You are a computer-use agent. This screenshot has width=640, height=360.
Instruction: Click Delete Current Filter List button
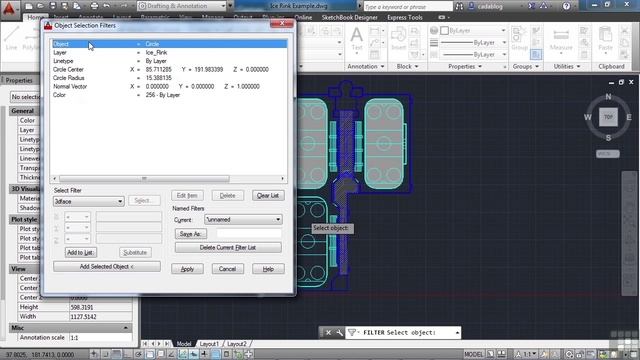[228, 247]
